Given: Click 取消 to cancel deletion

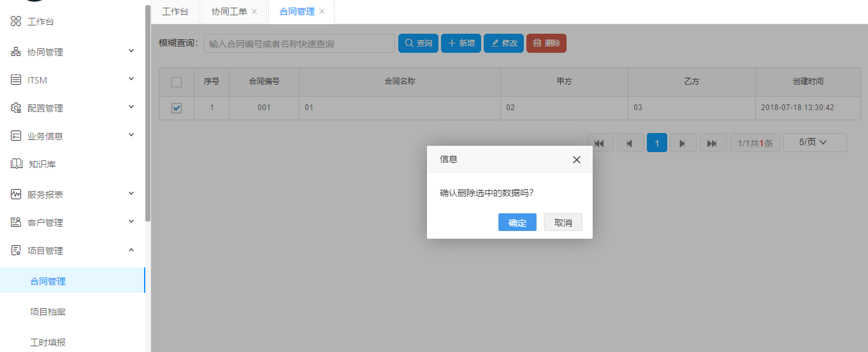Looking at the screenshot, I should click(563, 222).
